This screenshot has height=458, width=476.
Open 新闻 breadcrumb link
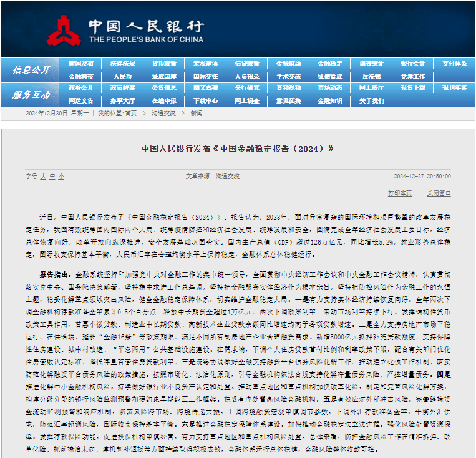pos(197,114)
